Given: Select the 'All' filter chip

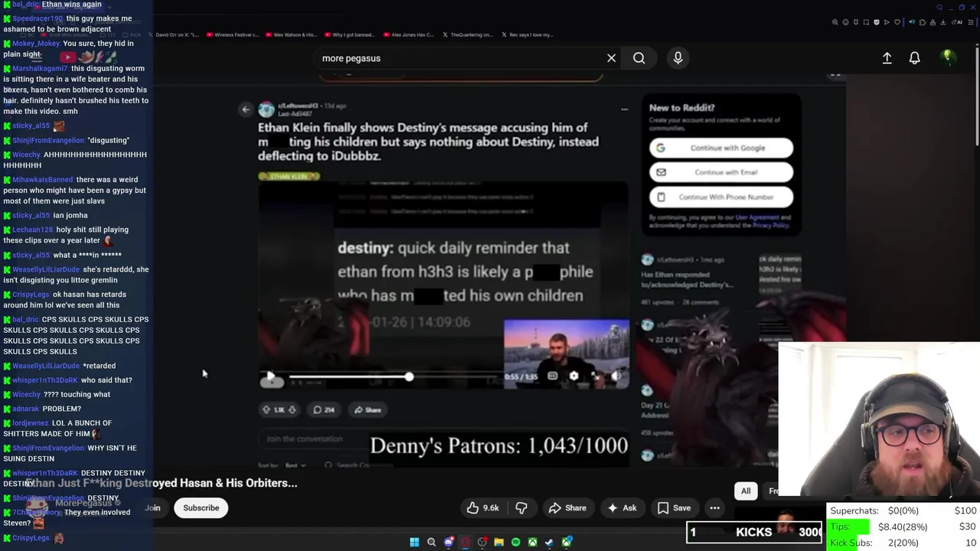Looking at the screenshot, I should click(x=746, y=491).
